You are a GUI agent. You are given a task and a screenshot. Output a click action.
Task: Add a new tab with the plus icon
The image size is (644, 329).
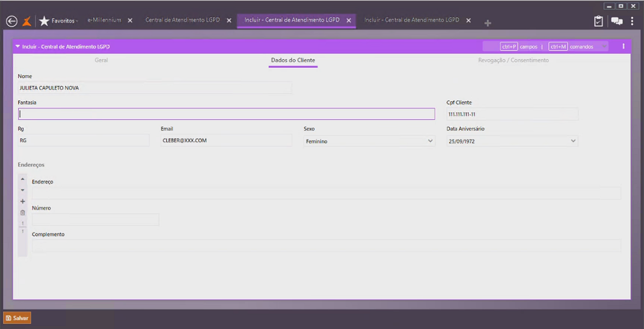tap(487, 23)
